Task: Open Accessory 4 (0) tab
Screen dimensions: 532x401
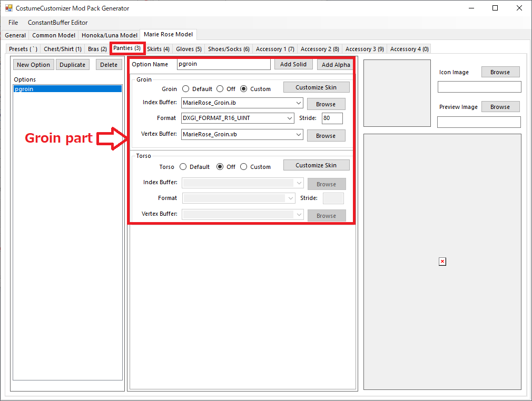Action: pyautogui.click(x=409, y=49)
